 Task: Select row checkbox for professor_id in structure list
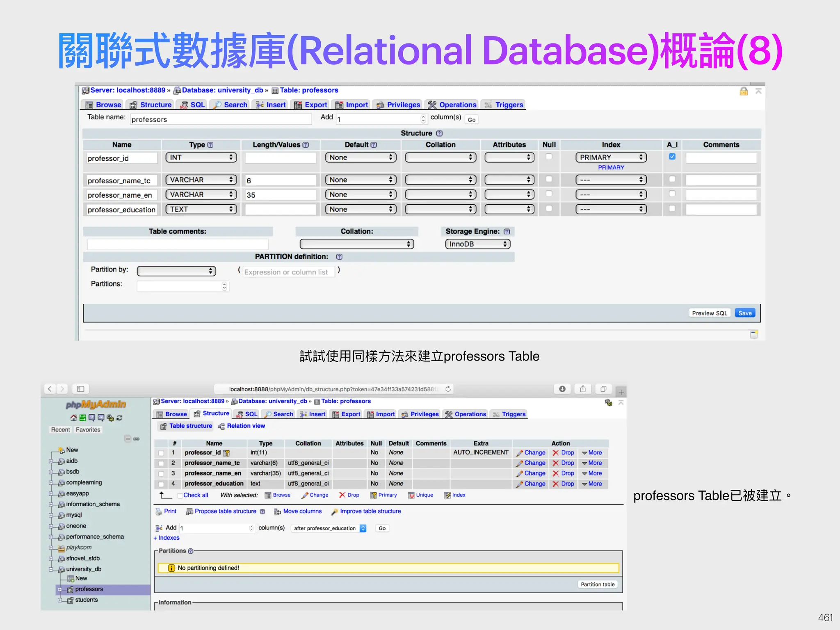161,453
